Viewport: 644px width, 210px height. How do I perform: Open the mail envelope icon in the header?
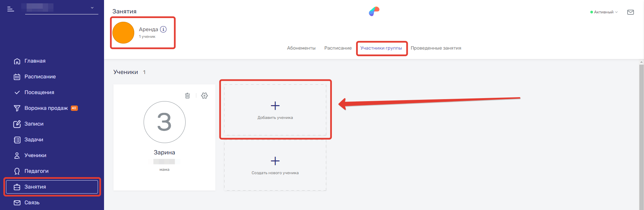coord(631,12)
